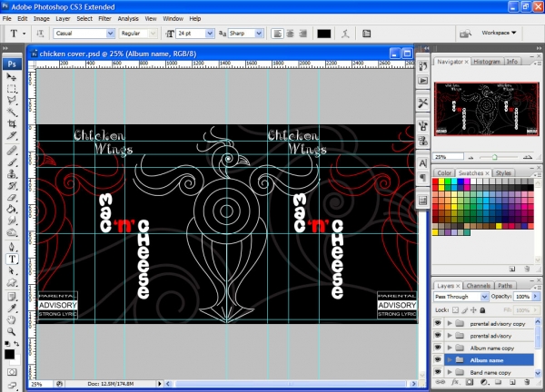
Task: Open the Filter menu
Action: tap(104, 19)
